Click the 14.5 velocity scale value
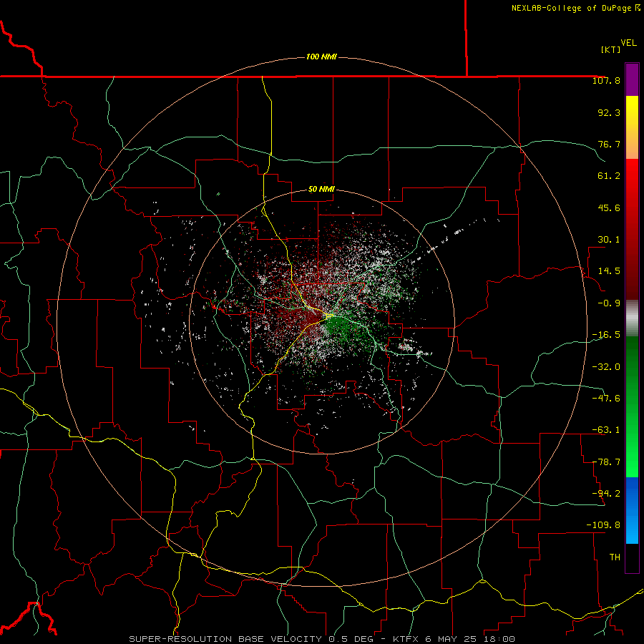 [609, 271]
